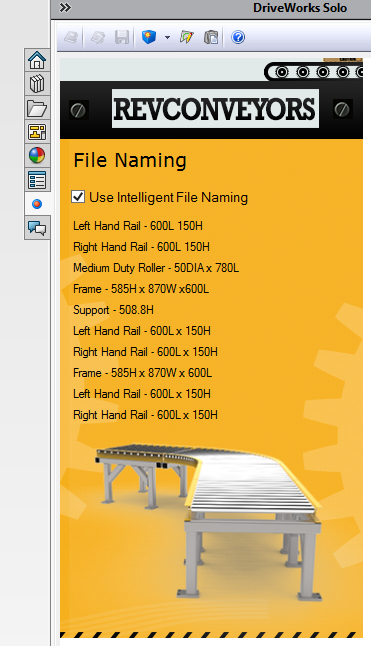
Task: Click the blue cube run-model icon
Action: 149,37
